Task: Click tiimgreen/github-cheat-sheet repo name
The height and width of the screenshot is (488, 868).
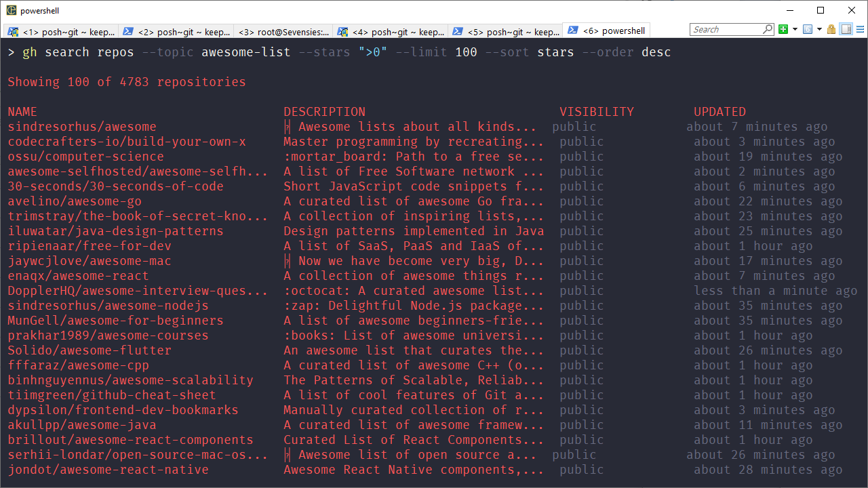Action: pyautogui.click(x=112, y=395)
